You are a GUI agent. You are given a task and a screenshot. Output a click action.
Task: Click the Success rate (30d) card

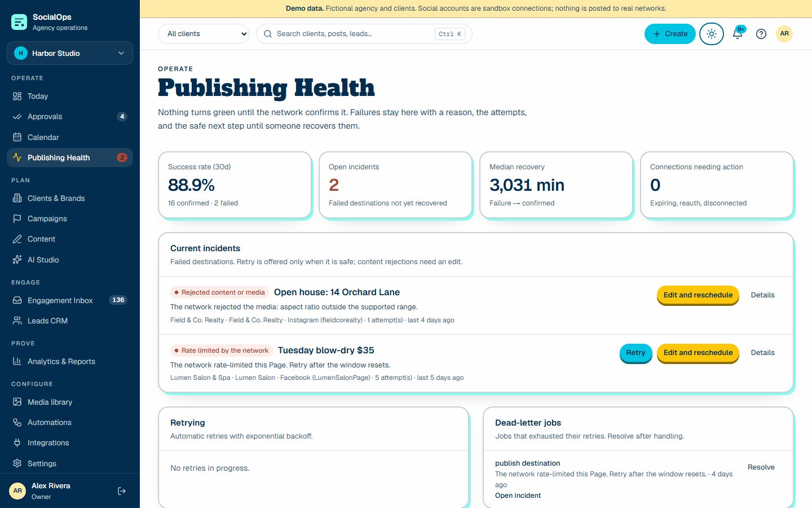click(235, 185)
